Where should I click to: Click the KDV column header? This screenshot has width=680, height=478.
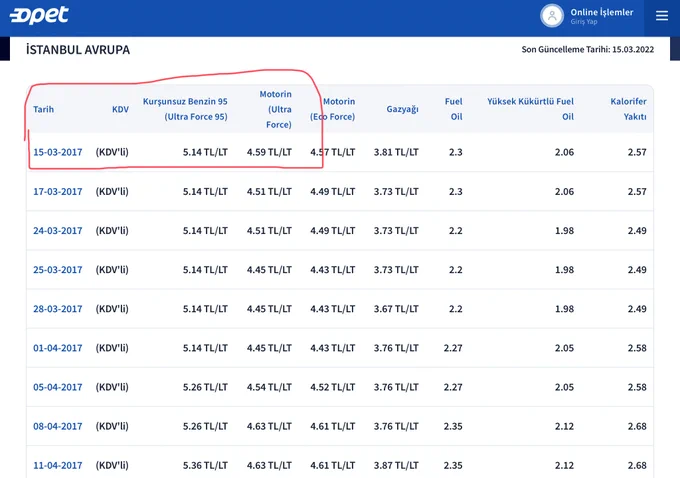[120, 109]
